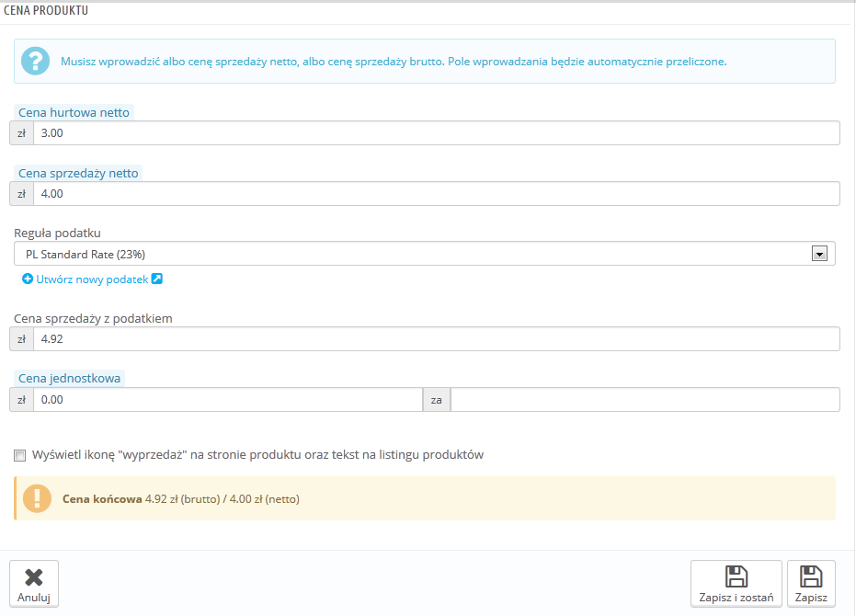Screen dimensions: 856x616
Task: Click the X icon on Anuluj button
Action: (34, 577)
